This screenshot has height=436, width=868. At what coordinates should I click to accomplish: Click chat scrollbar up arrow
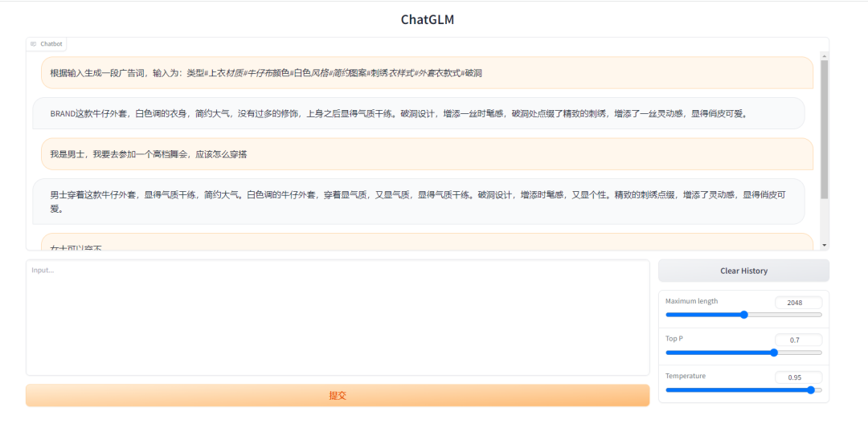tap(825, 56)
